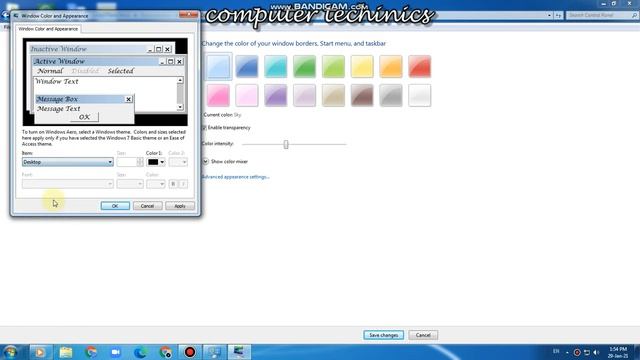The width and height of the screenshot is (640, 360).
Task: Show hidden tray icons arrow
Action: (567, 352)
